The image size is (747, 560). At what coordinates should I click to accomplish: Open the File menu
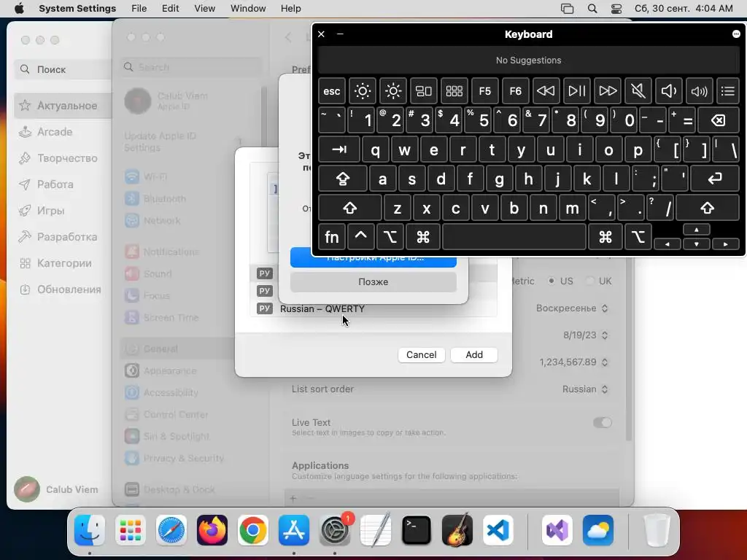(x=139, y=9)
